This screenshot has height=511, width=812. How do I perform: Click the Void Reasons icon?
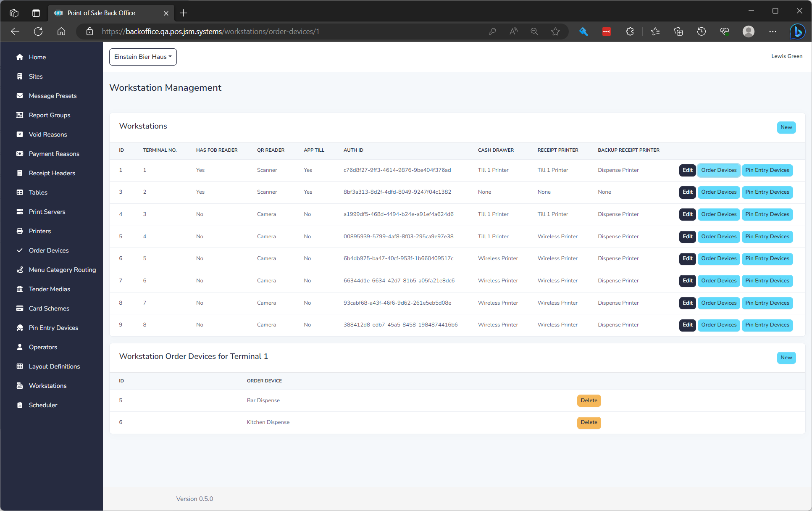20,134
